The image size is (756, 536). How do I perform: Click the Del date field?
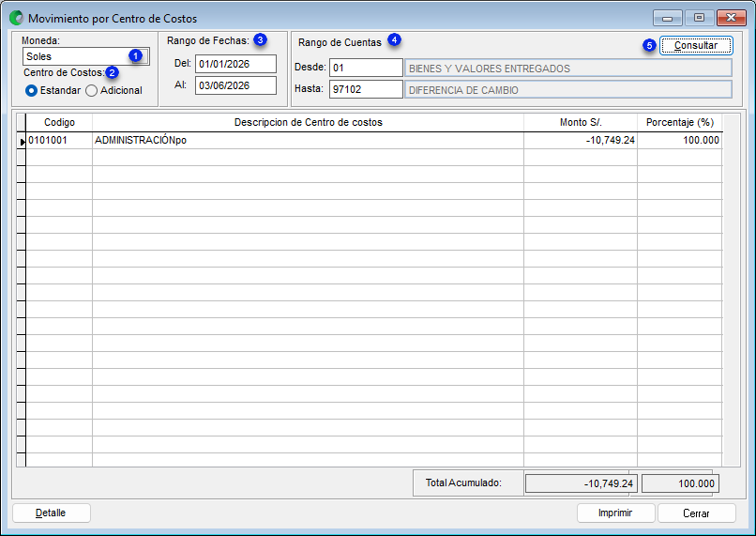click(x=235, y=64)
